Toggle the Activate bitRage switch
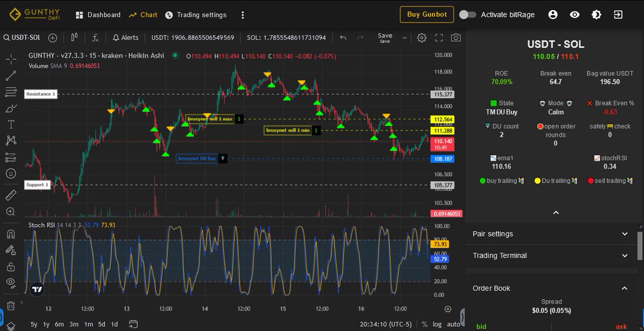This screenshot has width=644, height=331. [467, 15]
